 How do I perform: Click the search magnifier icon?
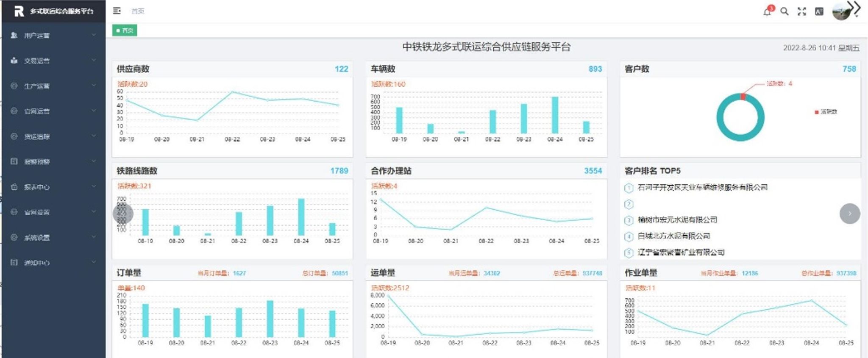point(785,11)
